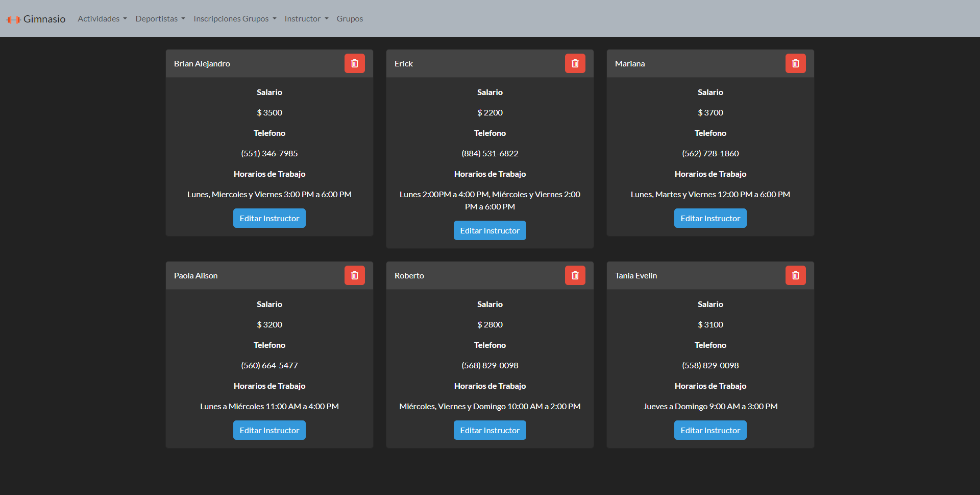Go to the Grupos page
Image resolution: width=980 pixels, height=495 pixels.
[x=350, y=18]
